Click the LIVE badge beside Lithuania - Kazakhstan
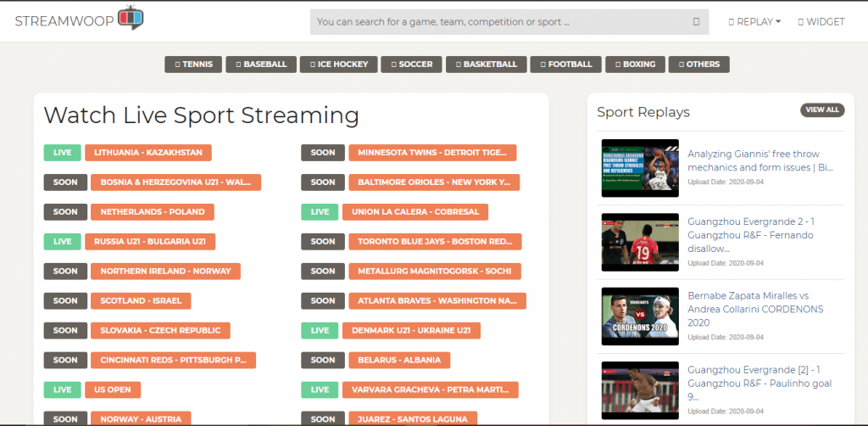The image size is (868, 426). click(62, 153)
